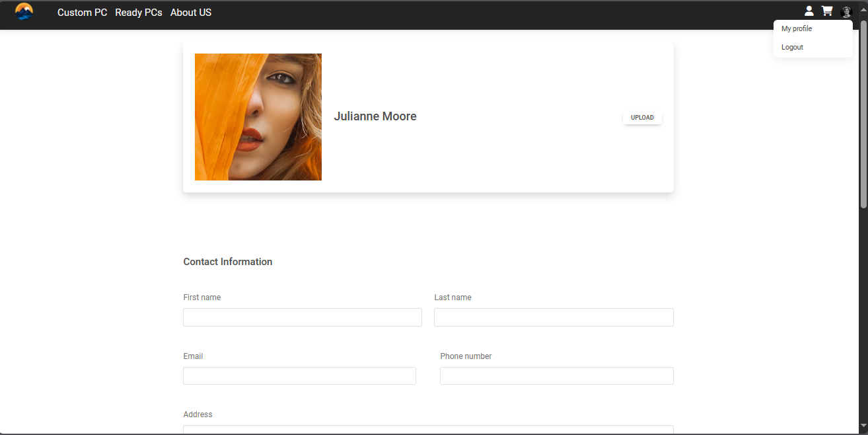The image size is (868, 435).
Task: Go to the Custom PC page
Action: pos(82,13)
